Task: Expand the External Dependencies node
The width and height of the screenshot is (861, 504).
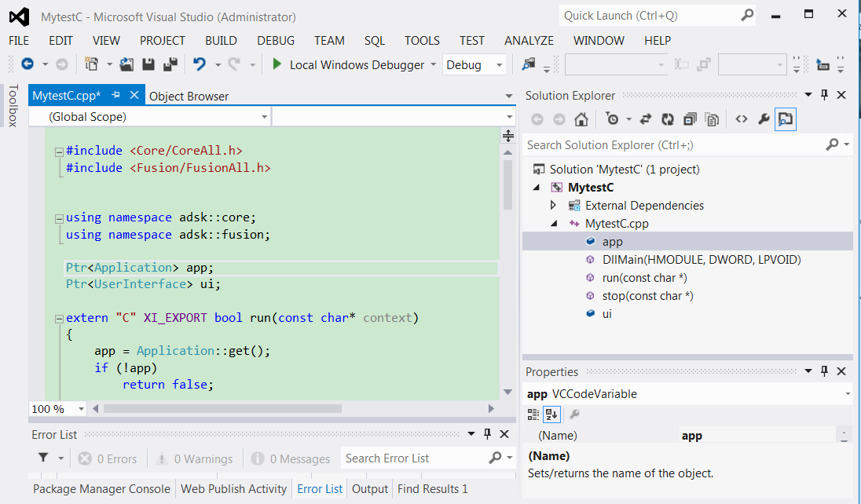Action: (553, 205)
